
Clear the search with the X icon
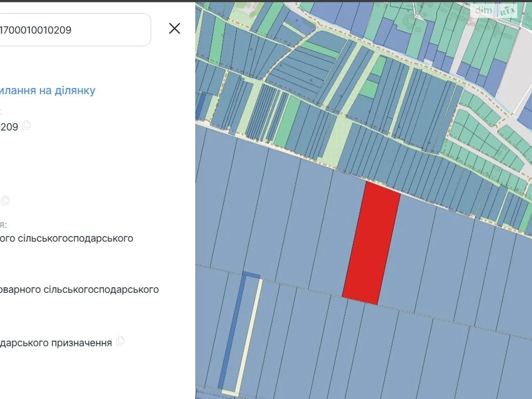click(x=175, y=29)
